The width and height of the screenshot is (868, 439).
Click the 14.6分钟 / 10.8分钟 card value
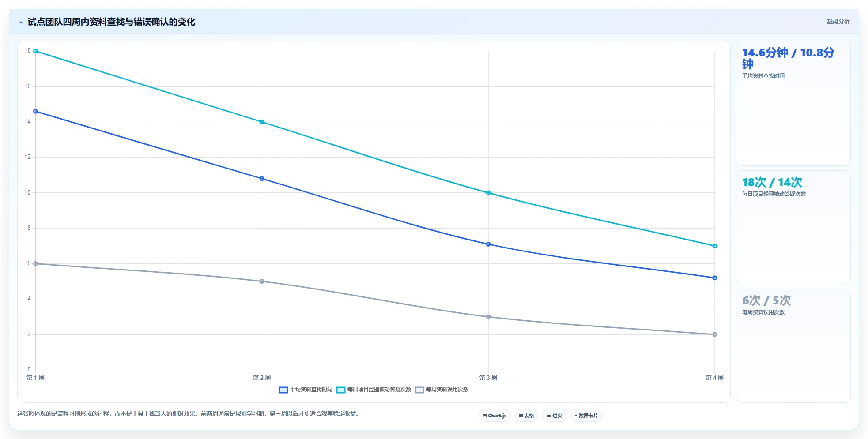[788, 58]
